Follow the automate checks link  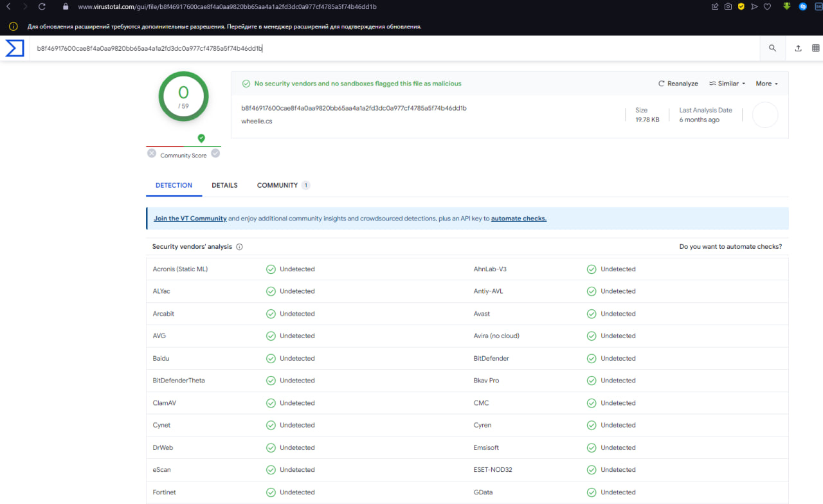click(x=519, y=219)
